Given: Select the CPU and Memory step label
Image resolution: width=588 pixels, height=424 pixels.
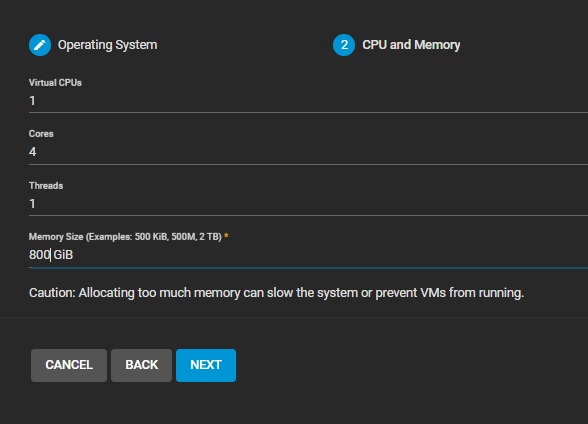Looking at the screenshot, I should click(x=411, y=45).
